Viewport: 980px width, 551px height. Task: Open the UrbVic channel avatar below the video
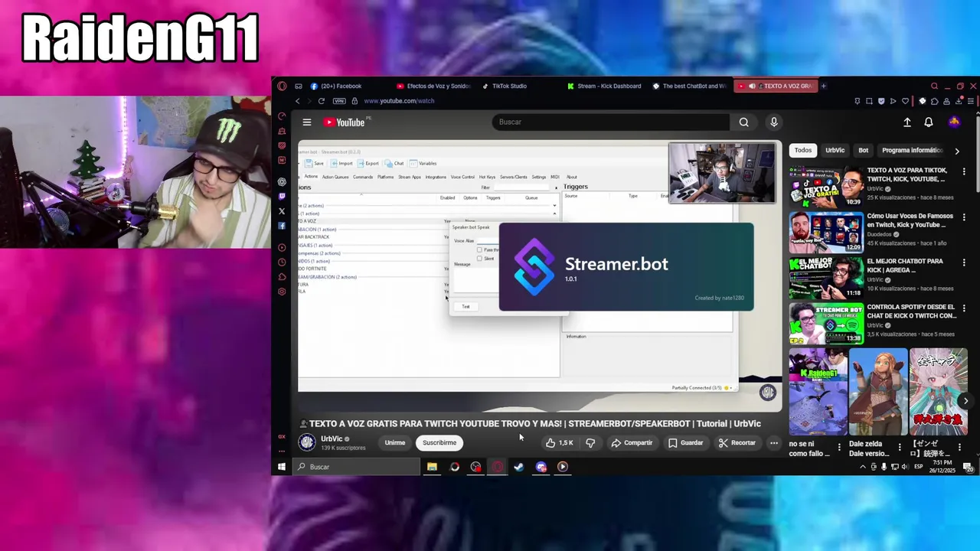click(x=307, y=442)
